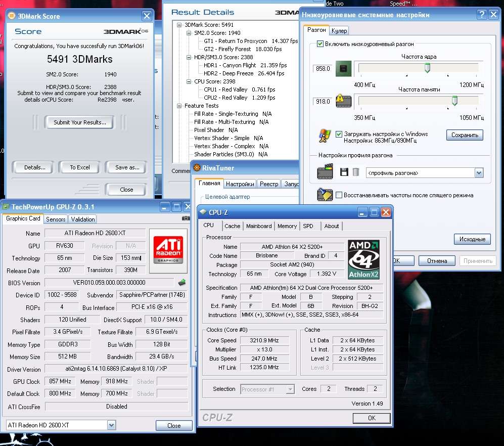This screenshot has width=504, height=446.
Task: Click Close button in GPU-Z
Action: pos(174,425)
